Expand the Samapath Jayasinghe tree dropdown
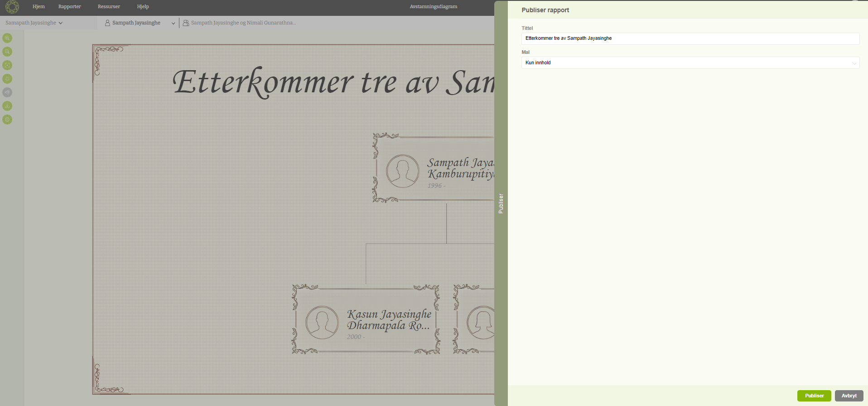Screen dimensions: 868x406 click(x=34, y=23)
